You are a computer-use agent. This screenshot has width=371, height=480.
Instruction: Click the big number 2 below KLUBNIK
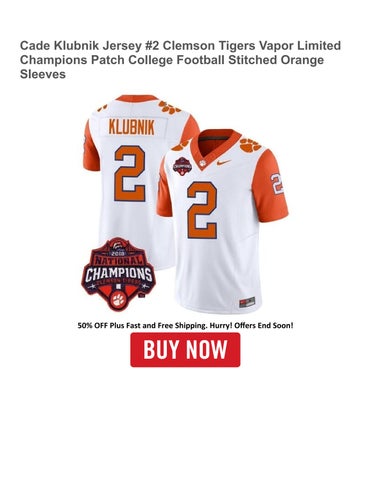(x=130, y=174)
